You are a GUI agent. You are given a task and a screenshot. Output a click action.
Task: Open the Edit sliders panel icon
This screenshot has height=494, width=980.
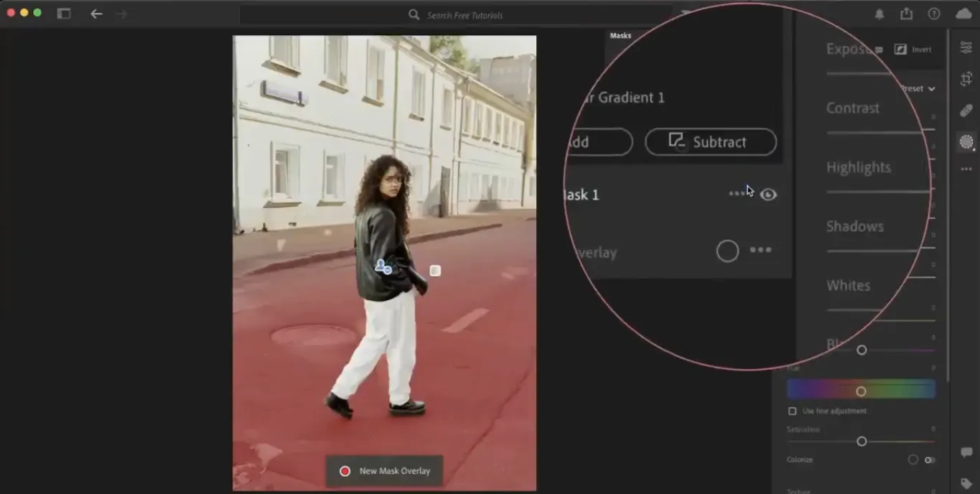tap(966, 47)
